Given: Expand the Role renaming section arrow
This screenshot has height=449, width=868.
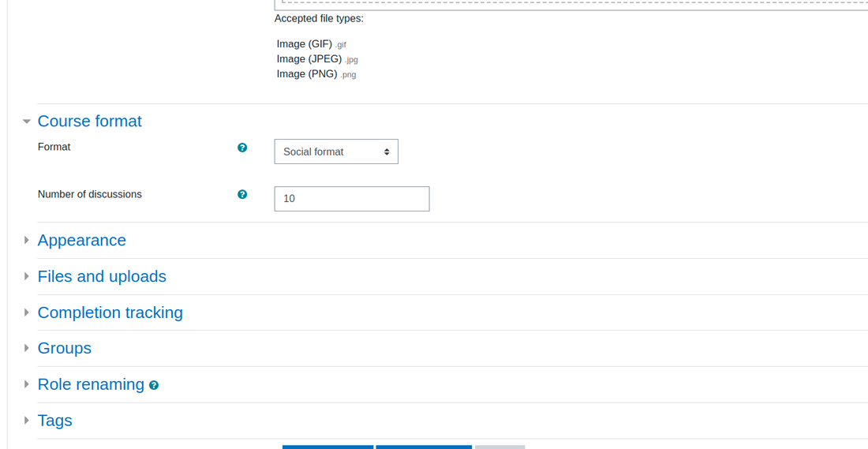Looking at the screenshot, I should click(26, 384).
